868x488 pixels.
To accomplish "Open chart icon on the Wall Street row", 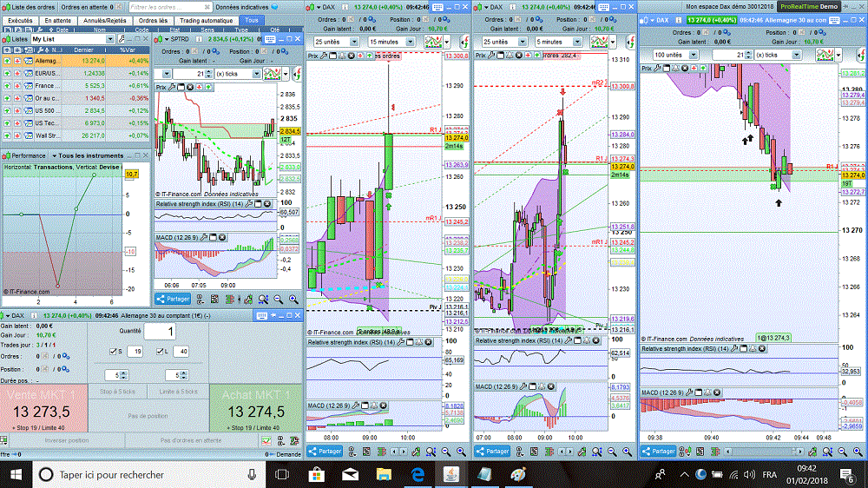I will point(29,135).
